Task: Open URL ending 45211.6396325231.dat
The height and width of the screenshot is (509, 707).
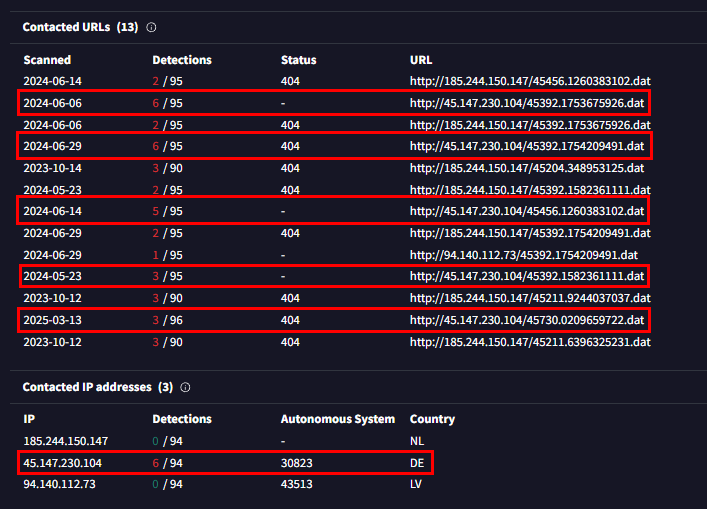Action: pos(530,342)
